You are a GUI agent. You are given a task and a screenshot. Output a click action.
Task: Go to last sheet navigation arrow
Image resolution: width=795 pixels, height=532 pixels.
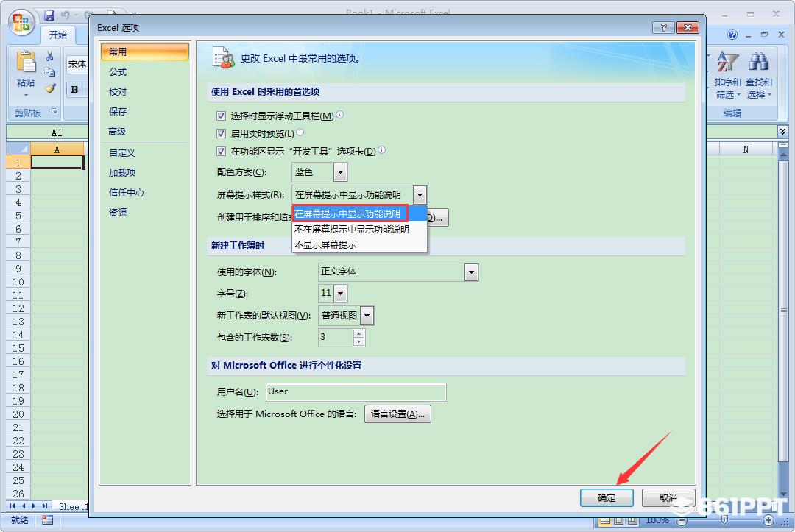[x=45, y=506]
